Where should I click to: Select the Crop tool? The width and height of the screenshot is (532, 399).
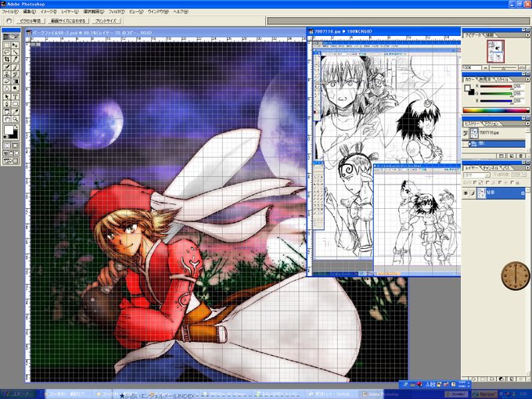[x=7, y=59]
